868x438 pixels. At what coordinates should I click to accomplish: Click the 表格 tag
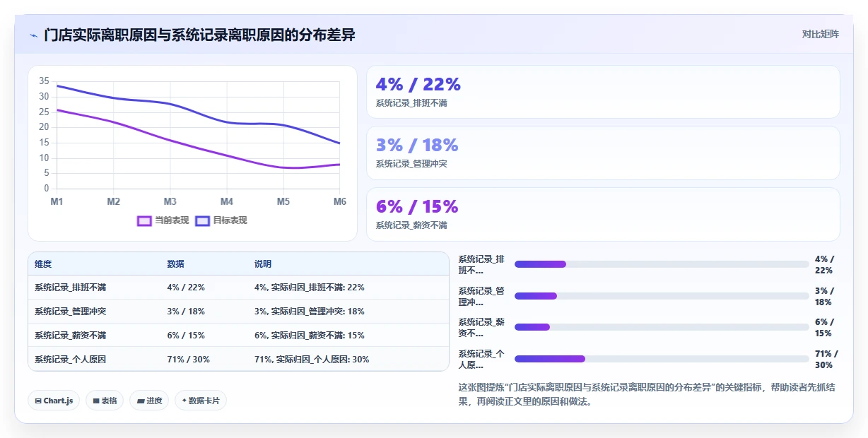click(x=105, y=401)
